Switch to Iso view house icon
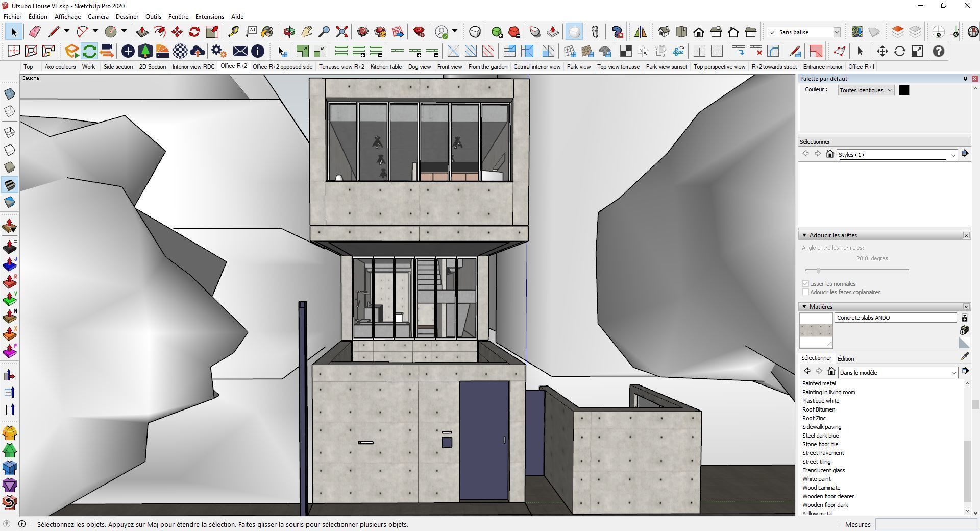Image resolution: width=980 pixels, height=531 pixels. pyautogui.click(x=664, y=32)
